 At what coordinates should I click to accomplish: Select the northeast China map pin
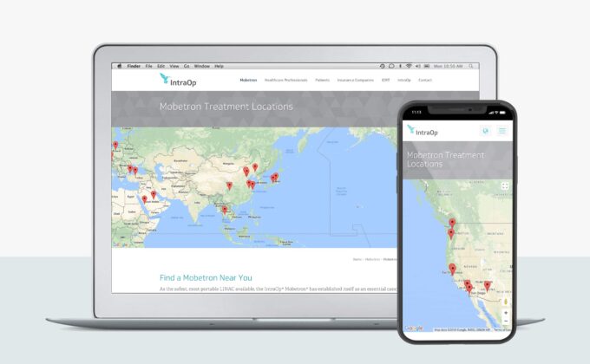[x=255, y=167]
